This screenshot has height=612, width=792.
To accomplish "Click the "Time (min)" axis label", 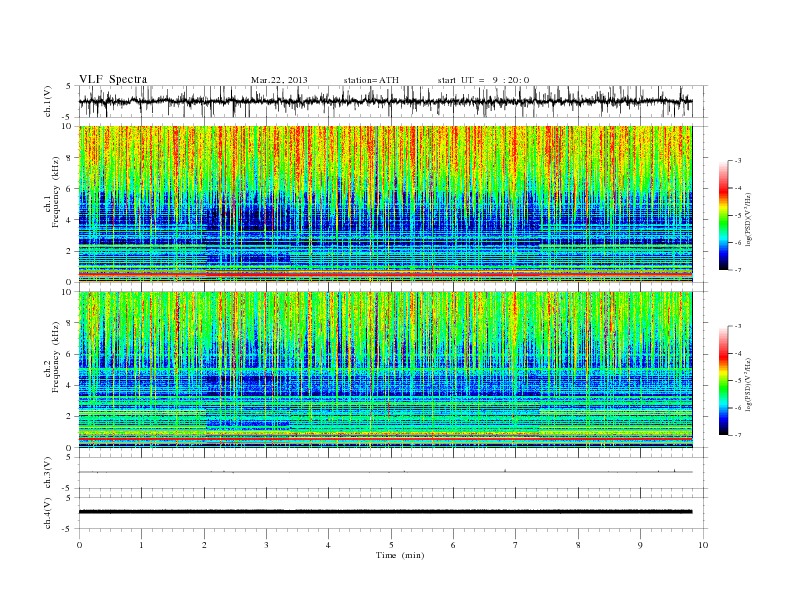I will coord(400,555).
